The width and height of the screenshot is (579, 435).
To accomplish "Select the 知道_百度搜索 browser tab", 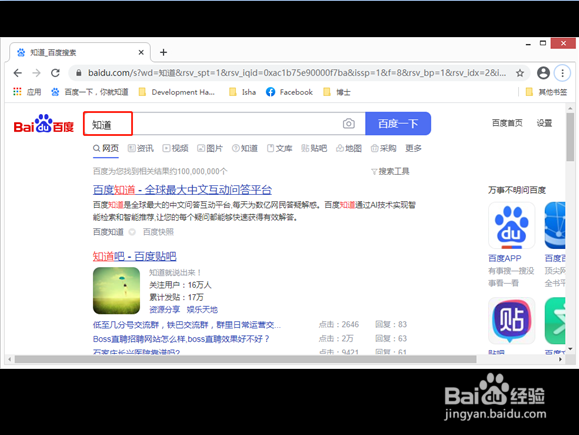I will tap(80, 52).
